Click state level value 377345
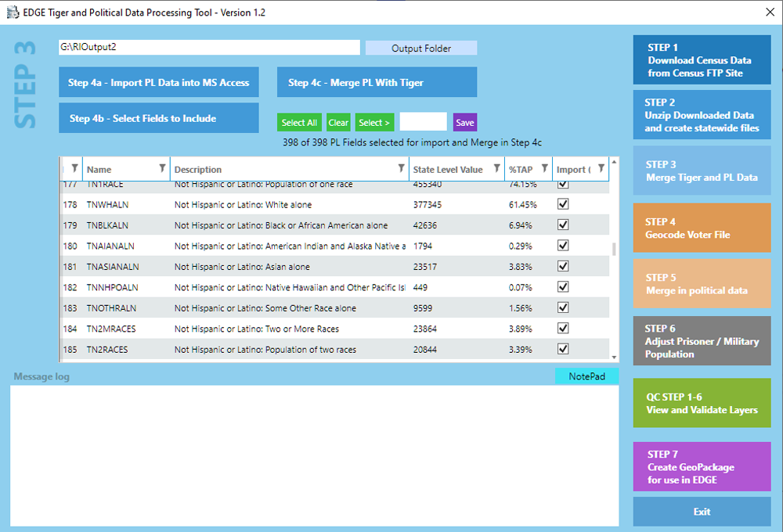This screenshot has height=532, width=783. pos(427,205)
